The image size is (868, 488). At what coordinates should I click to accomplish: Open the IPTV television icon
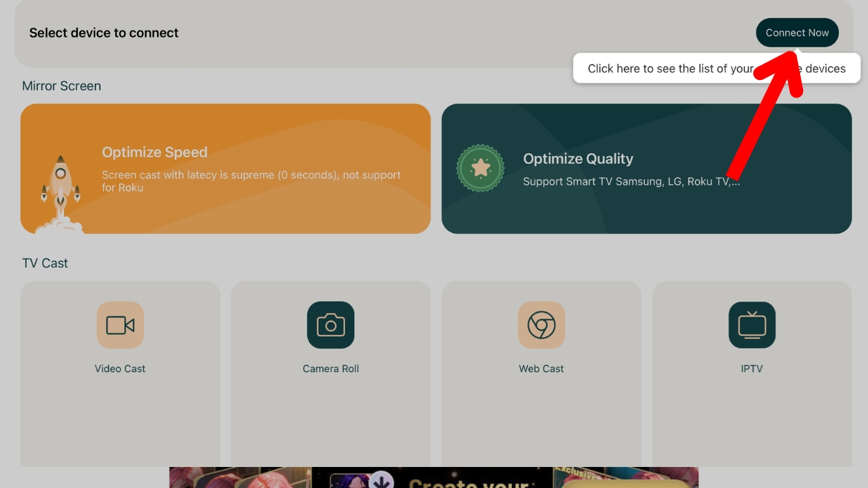pyautogui.click(x=751, y=325)
